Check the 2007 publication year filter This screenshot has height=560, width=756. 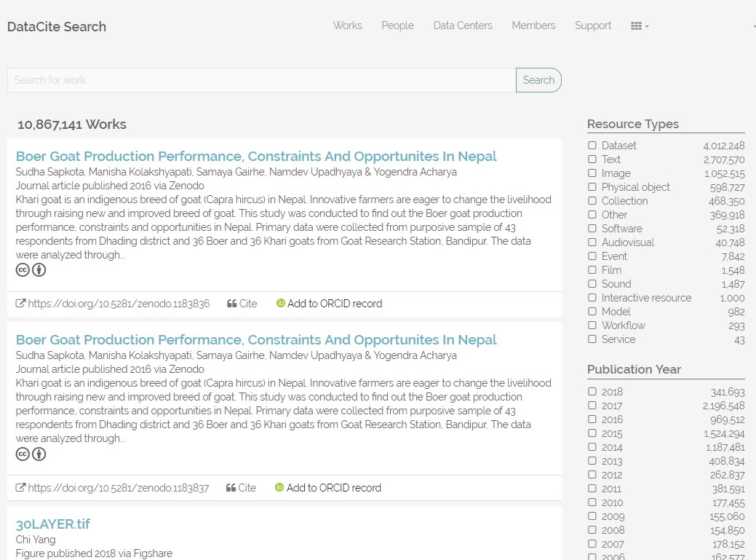pyautogui.click(x=592, y=543)
